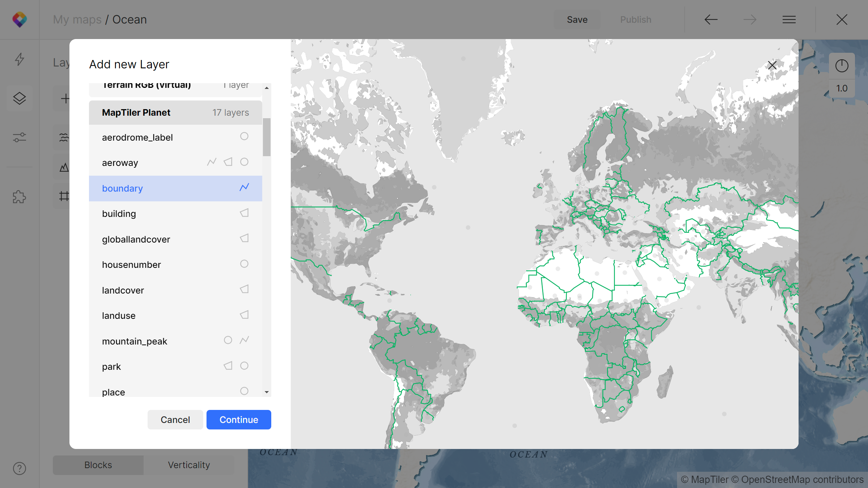
Task: Open the sliders settings panel icon
Action: tap(20, 137)
